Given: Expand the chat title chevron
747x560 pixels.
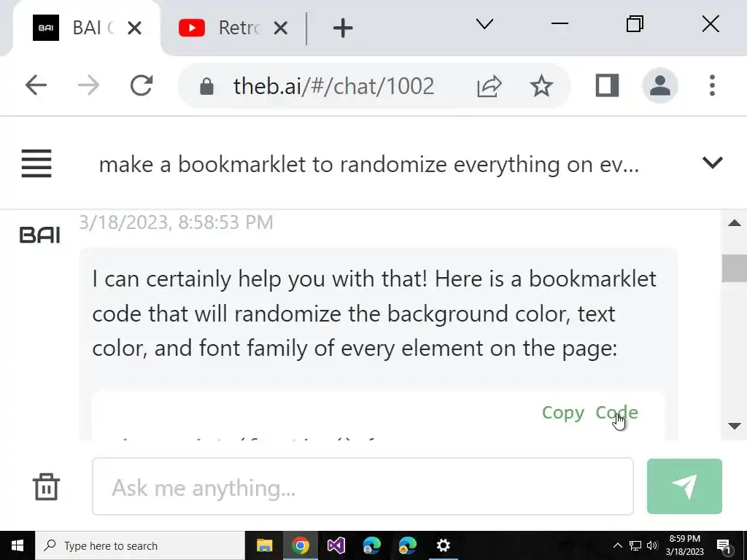Looking at the screenshot, I should tap(712, 163).
